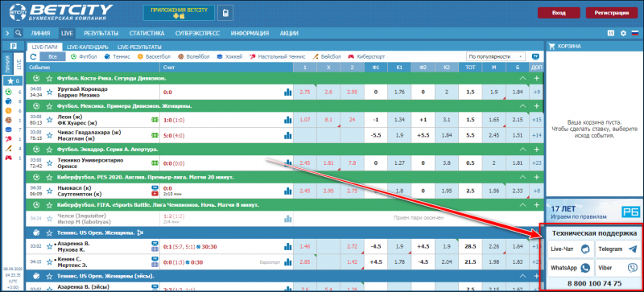The height and width of the screenshot is (292, 644).
Task: Contact support via Viber
Action: tap(617, 268)
